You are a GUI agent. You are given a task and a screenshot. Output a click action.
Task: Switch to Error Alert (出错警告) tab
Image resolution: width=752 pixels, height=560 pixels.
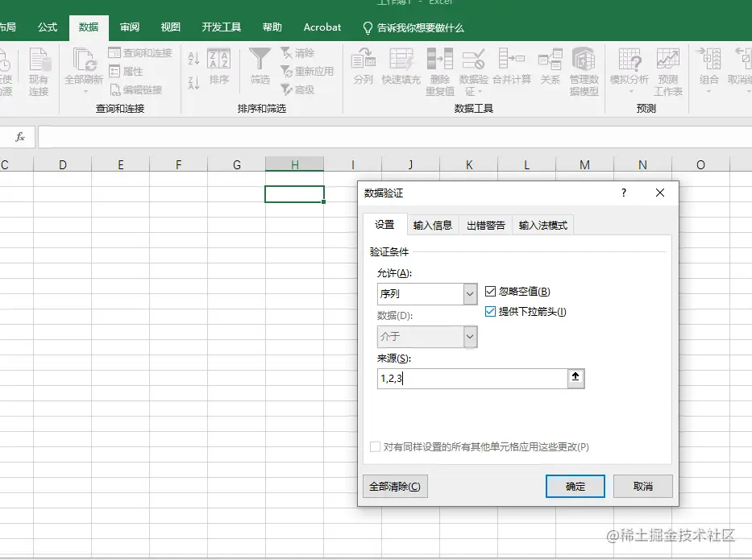pos(486,226)
